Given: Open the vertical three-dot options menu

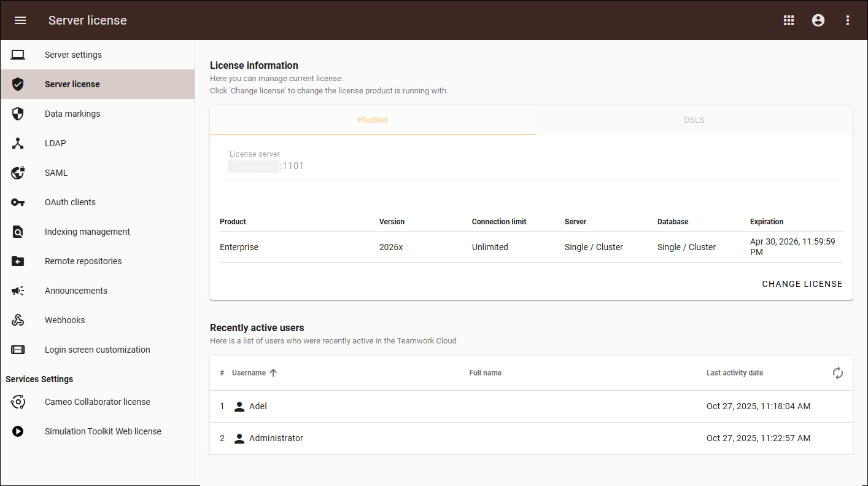Looking at the screenshot, I should pyautogui.click(x=848, y=20).
